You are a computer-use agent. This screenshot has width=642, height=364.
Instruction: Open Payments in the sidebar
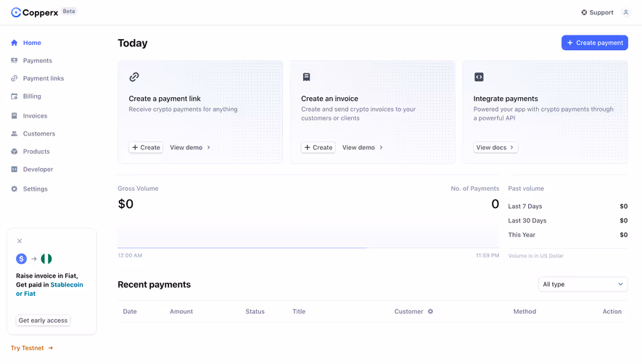[x=37, y=61]
